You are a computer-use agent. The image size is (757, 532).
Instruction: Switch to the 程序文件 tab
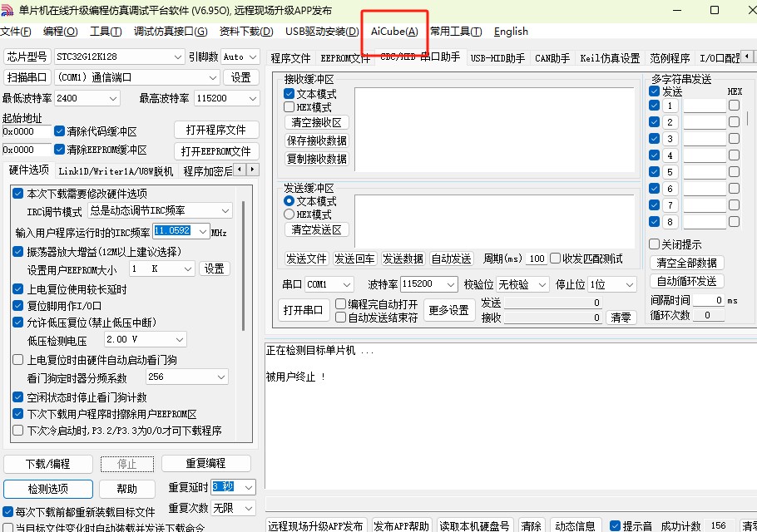pyautogui.click(x=290, y=58)
